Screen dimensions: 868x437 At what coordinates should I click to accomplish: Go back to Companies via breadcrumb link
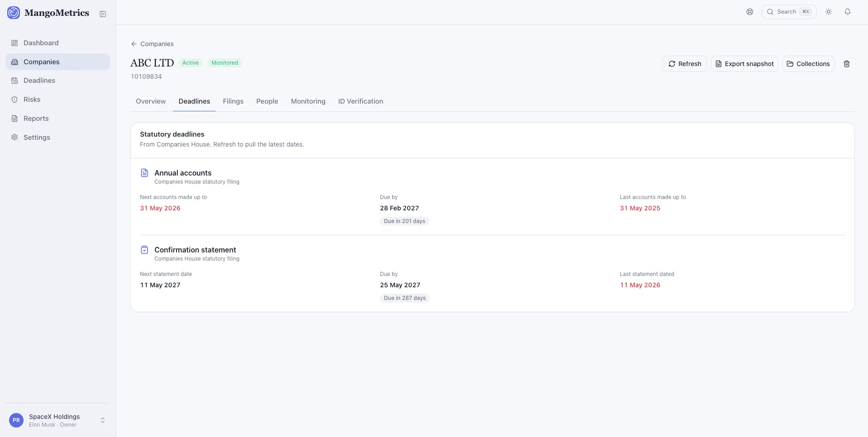coord(152,44)
